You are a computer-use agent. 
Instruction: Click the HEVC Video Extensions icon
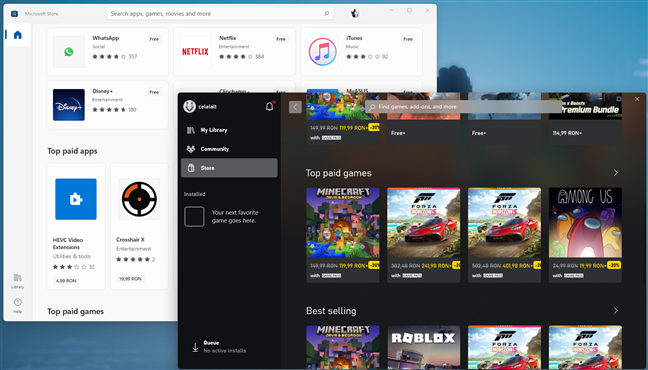tap(76, 199)
